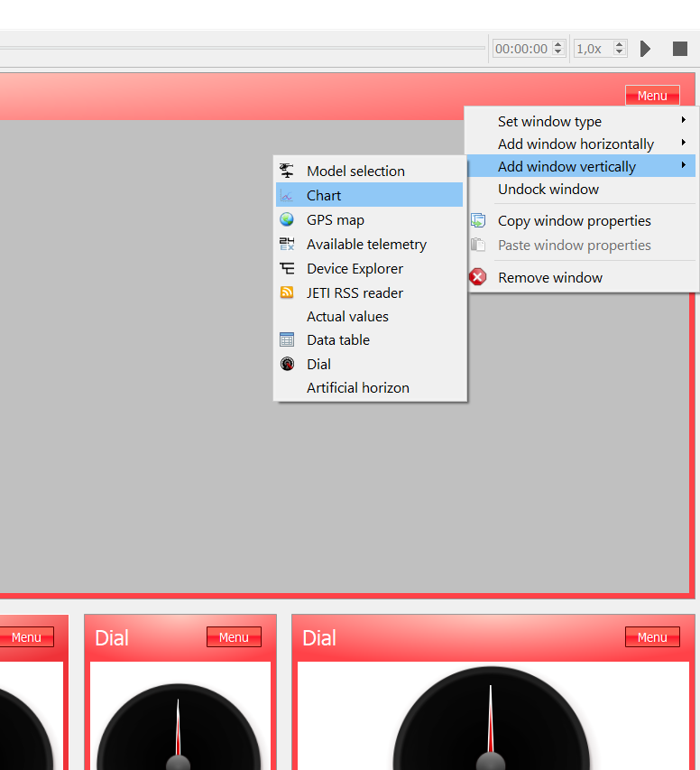Viewport: 700px width, 770px height.
Task: Click the Dial gauge icon
Action: click(287, 364)
